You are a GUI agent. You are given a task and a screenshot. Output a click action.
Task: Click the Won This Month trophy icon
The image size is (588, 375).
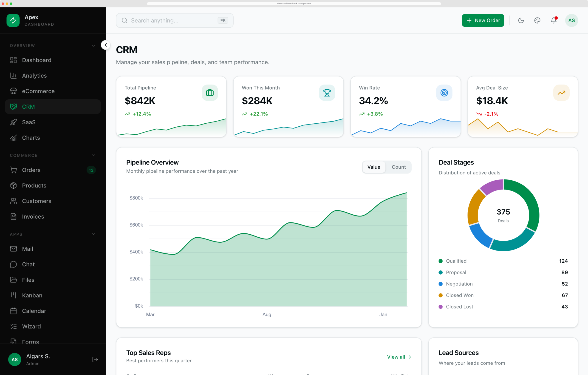click(x=327, y=93)
